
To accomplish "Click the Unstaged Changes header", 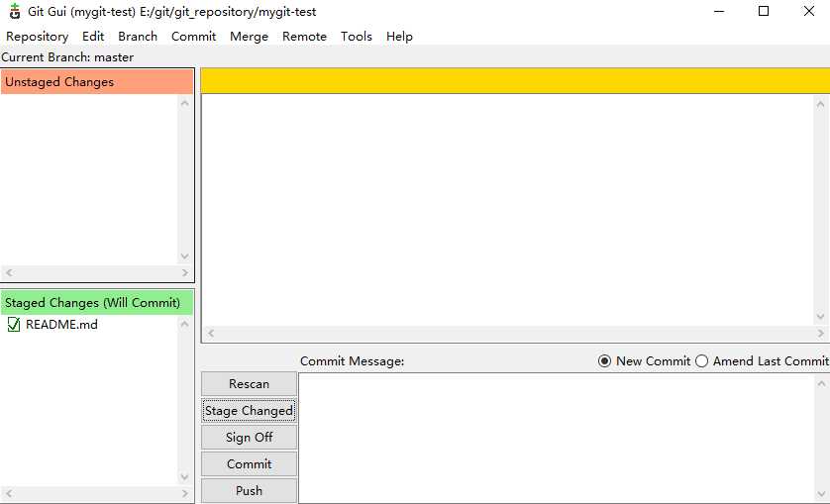I will click(97, 82).
